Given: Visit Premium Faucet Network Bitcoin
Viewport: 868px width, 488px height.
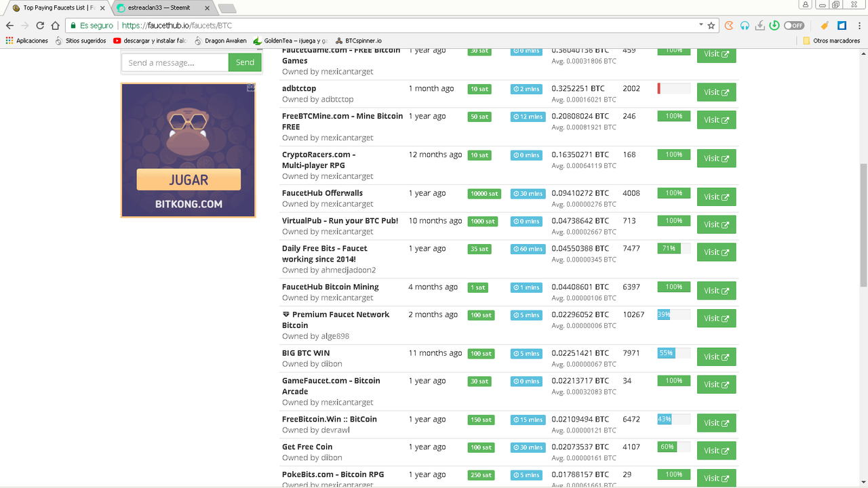Looking at the screenshot, I should click(x=716, y=319).
